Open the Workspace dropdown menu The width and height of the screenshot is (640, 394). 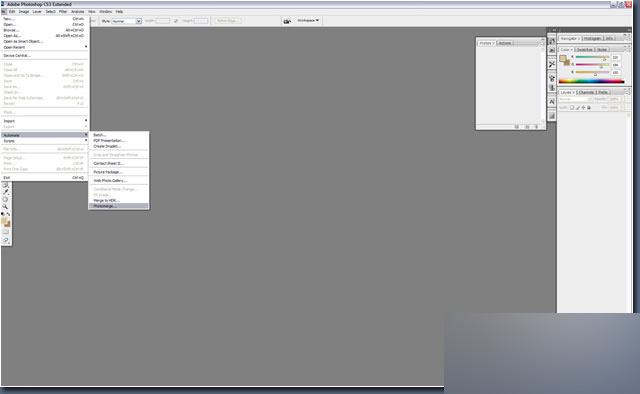(308, 20)
